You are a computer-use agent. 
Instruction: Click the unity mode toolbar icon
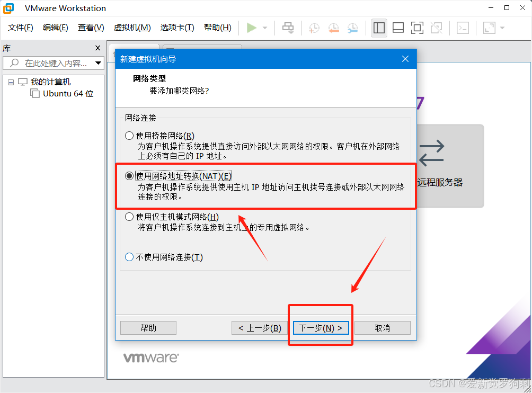[x=436, y=28]
